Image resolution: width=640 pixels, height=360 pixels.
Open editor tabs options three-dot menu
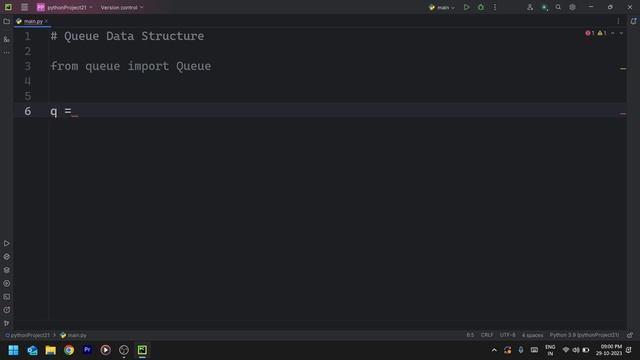coord(618,21)
